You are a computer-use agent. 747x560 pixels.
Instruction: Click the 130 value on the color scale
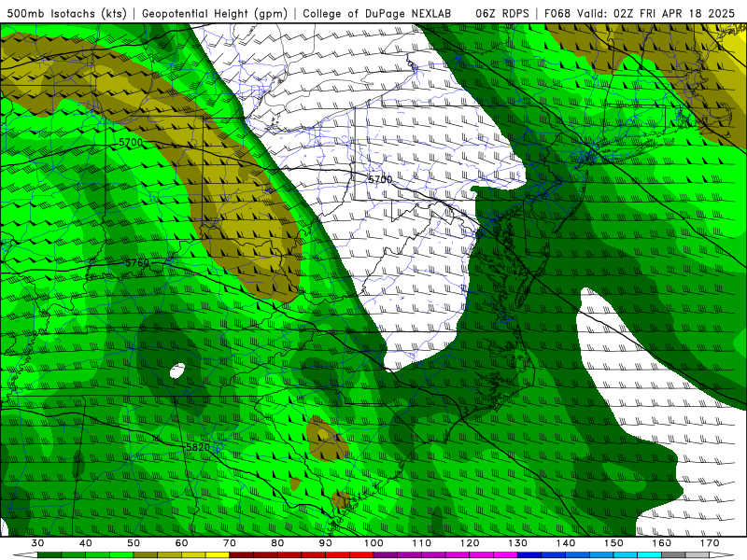[x=518, y=543]
